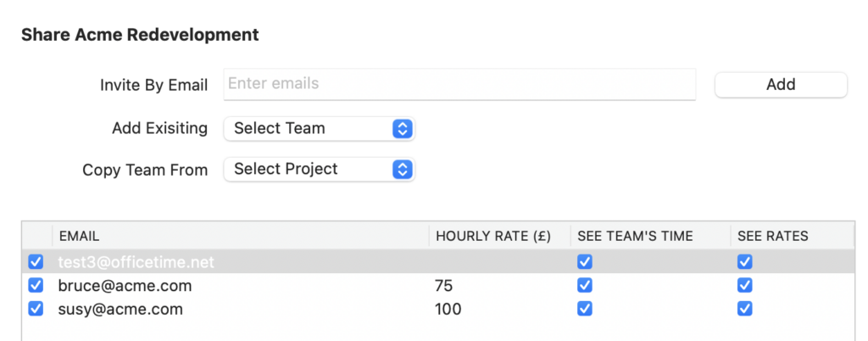Select bruce@acme.com hourly rate 75 cell
The image size is (868, 341).
click(x=443, y=286)
